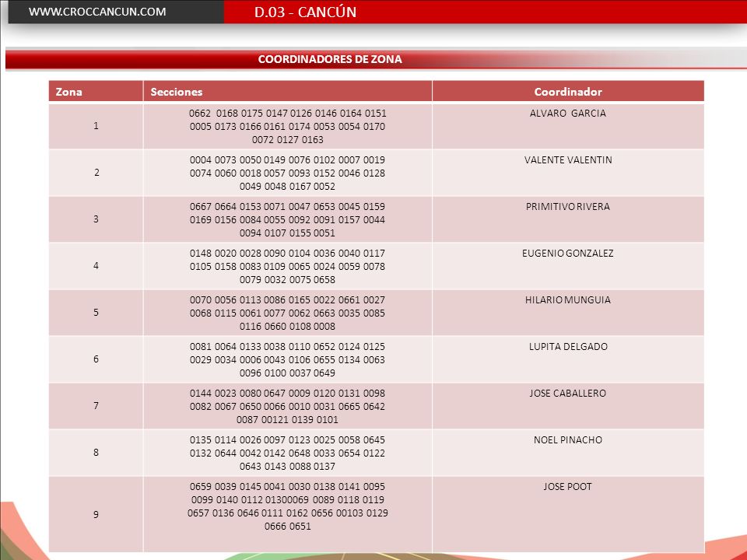Select coordinator ALVARO GARCIA
Viewport: 747px width, 560px height.
[x=568, y=114]
